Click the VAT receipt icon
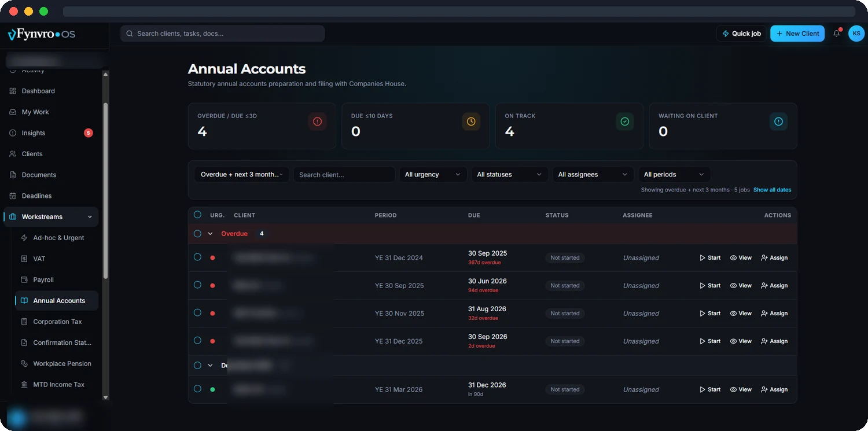This screenshot has width=868, height=431. click(x=24, y=259)
